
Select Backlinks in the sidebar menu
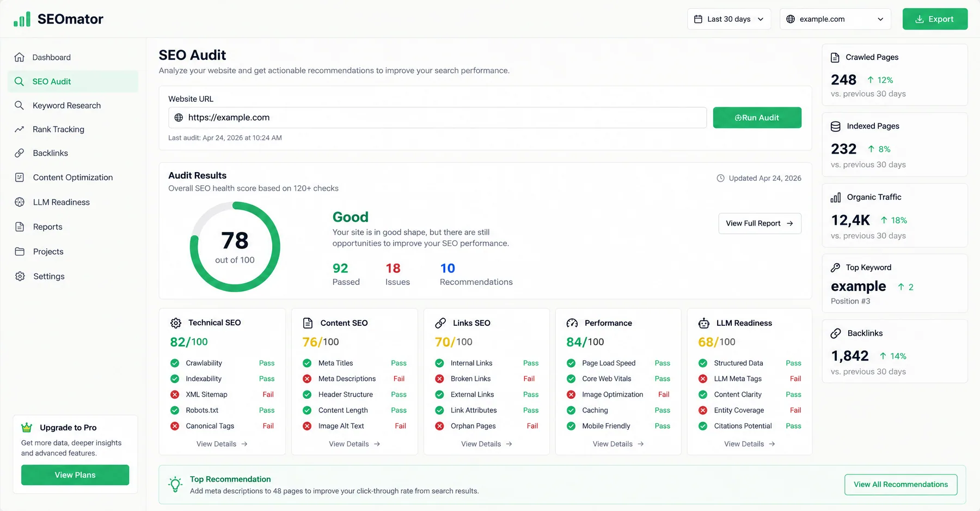point(73,153)
